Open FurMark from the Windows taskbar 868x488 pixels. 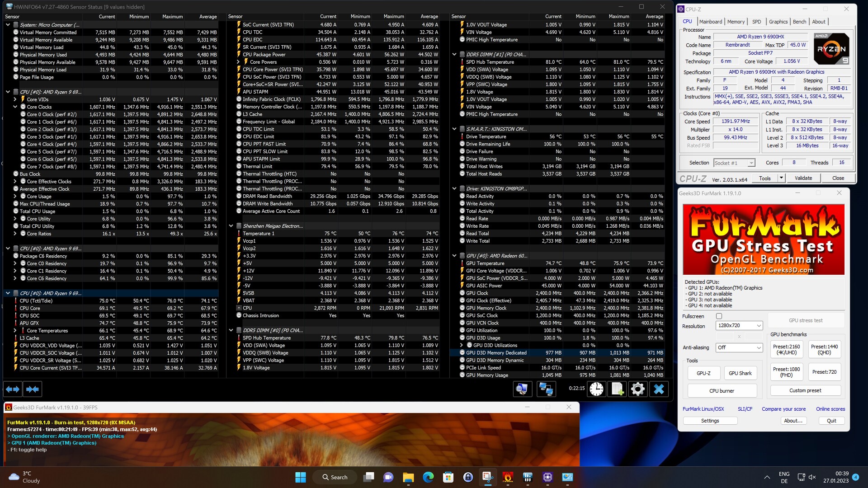(508, 477)
